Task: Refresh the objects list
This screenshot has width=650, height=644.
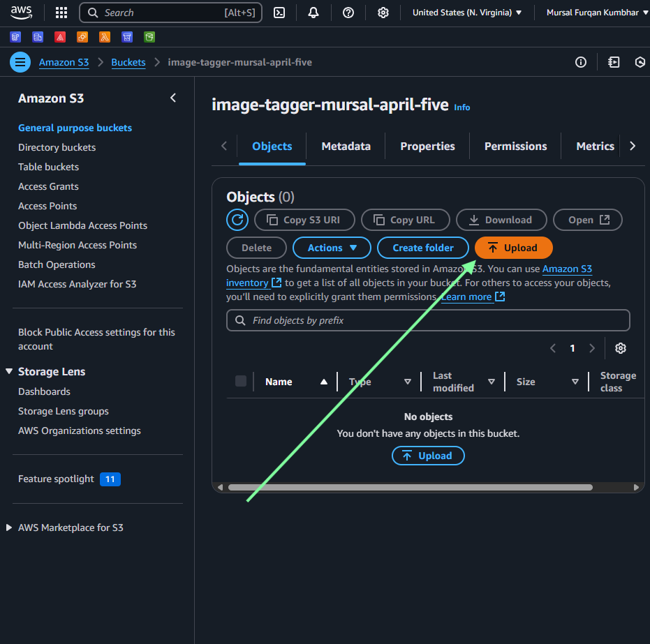Action: [237, 220]
